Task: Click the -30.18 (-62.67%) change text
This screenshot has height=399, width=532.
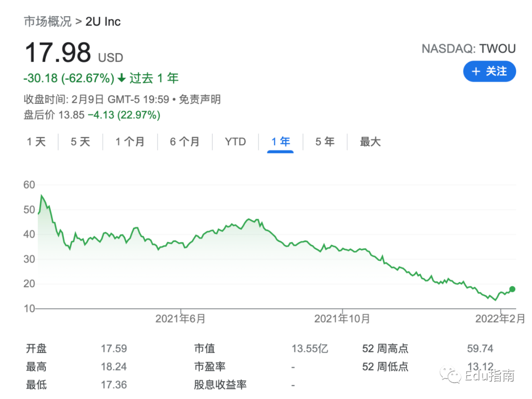Action: click(69, 78)
